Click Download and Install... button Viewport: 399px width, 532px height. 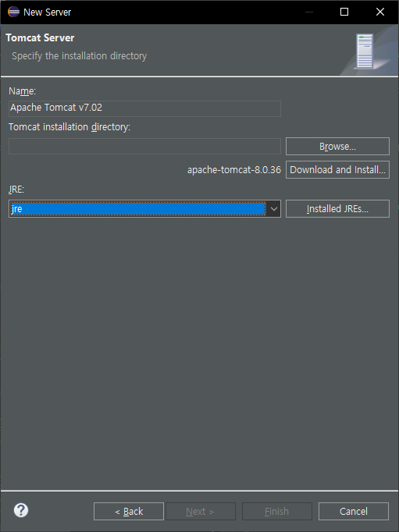click(x=337, y=169)
